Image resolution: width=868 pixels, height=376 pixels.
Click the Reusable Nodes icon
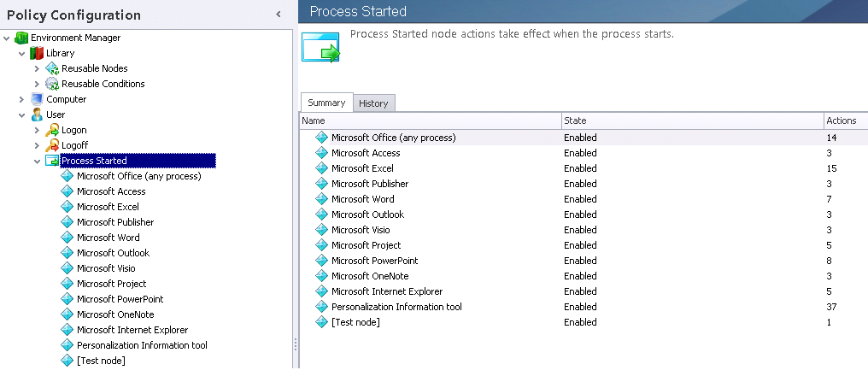pyautogui.click(x=52, y=68)
